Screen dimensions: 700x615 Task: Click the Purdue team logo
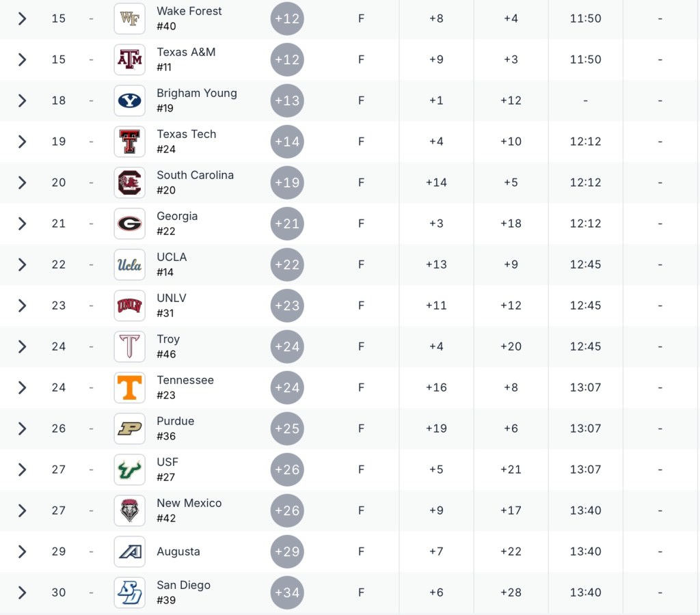[x=129, y=428]
